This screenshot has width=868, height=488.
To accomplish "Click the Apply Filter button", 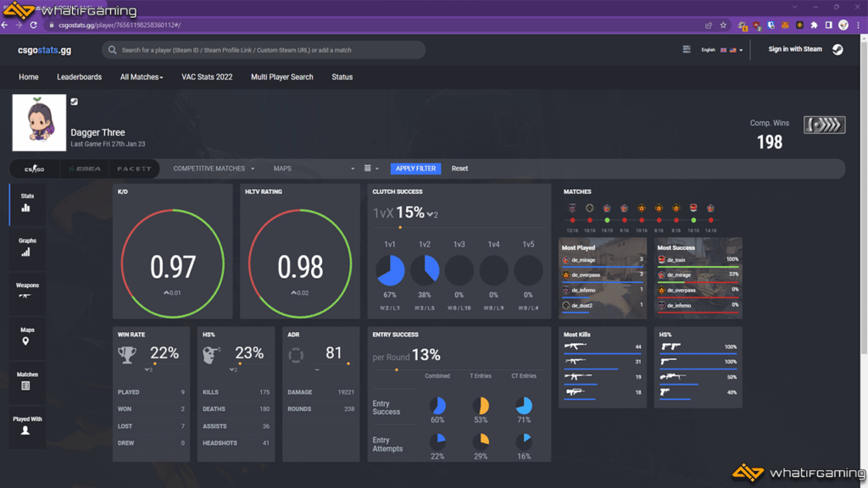I will click(x=415, y=169).
